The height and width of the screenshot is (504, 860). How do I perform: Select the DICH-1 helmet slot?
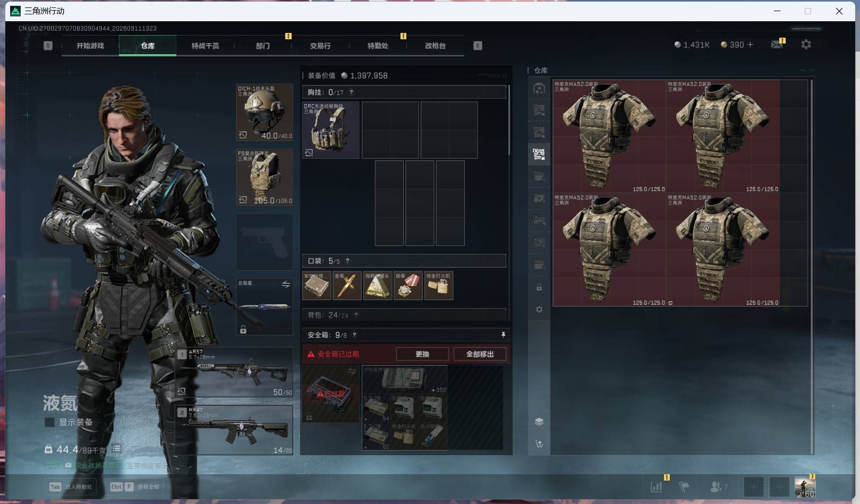265,112
